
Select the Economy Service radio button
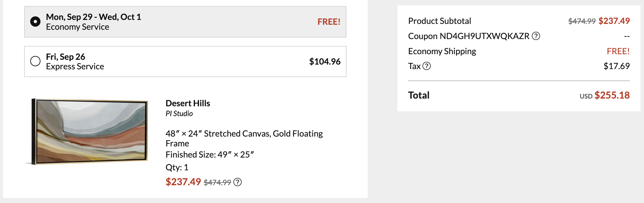35,22
